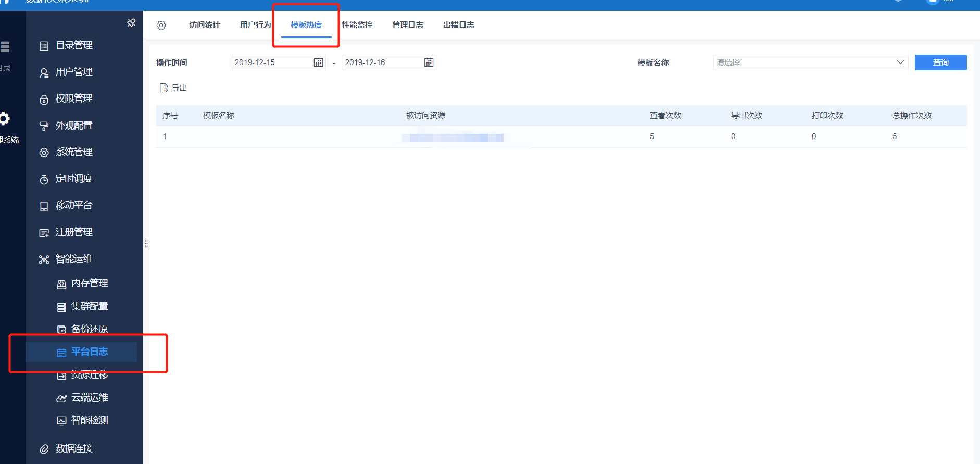This screenshot has height=464, width=980.
Task: Open 备份还原 submenu item
Action: coord(90,329)
